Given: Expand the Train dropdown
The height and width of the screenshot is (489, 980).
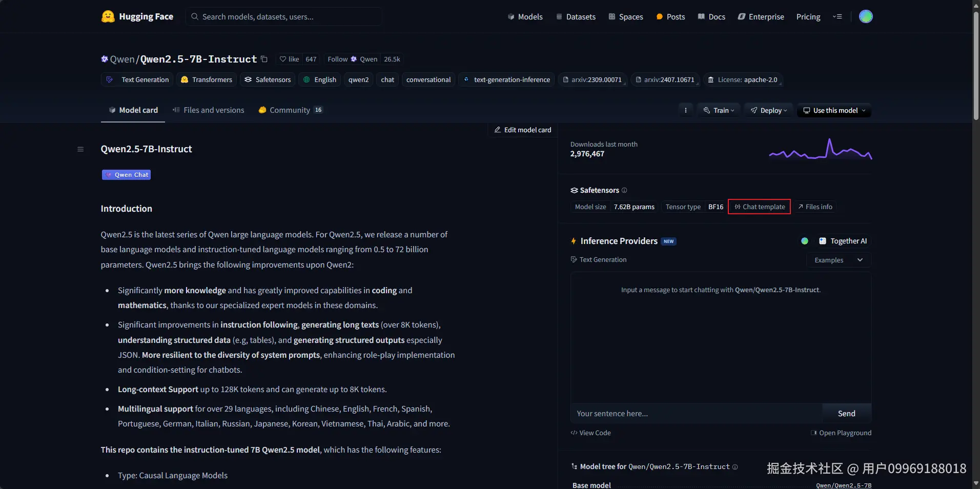Looking at the screenshot, I should coord(719,110).
